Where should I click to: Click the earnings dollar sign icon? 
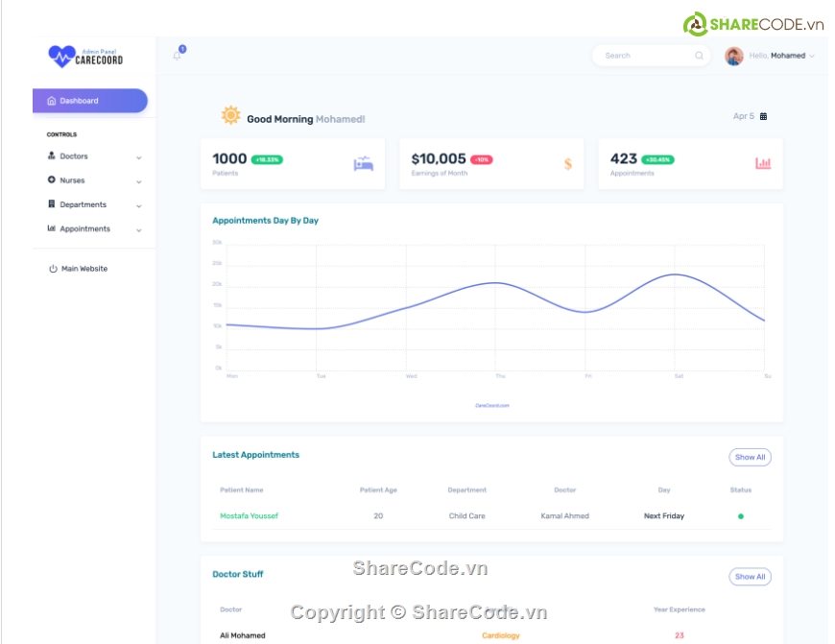[x=568, y=164]
